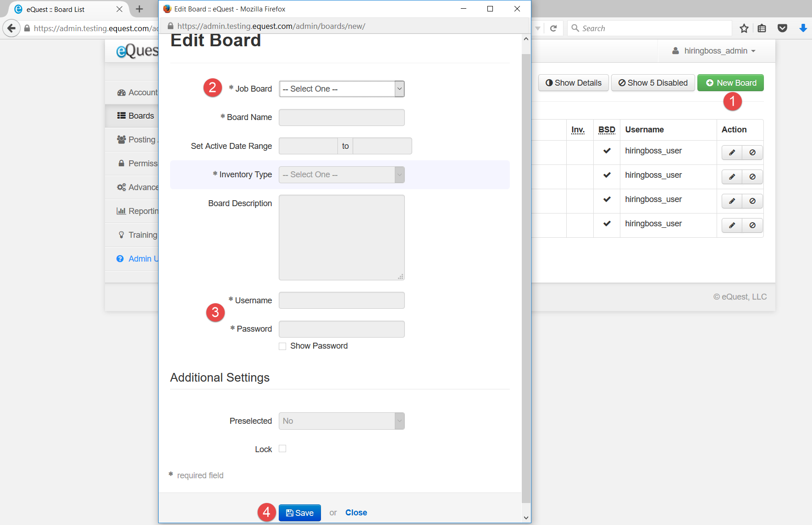Screen dimensions: 812x525
Task: Edit second hiringboss_user row with pencil icon
Action: (732, 177)
